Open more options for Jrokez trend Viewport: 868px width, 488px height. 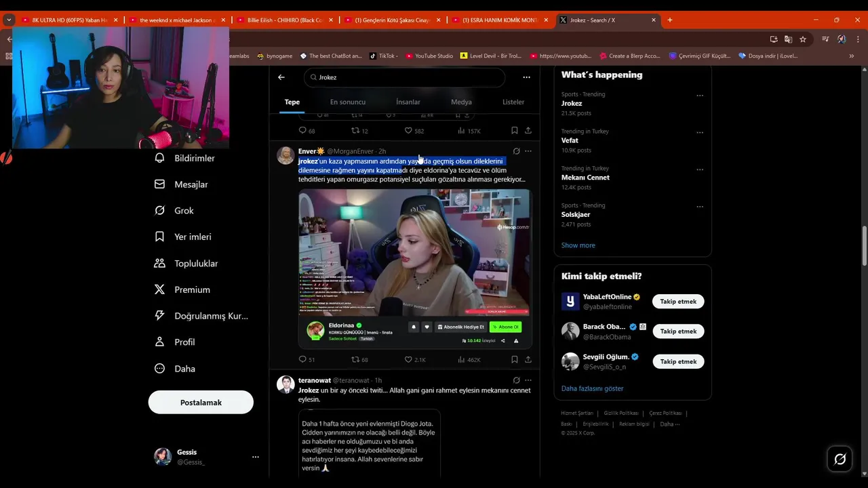pos(700,96)
